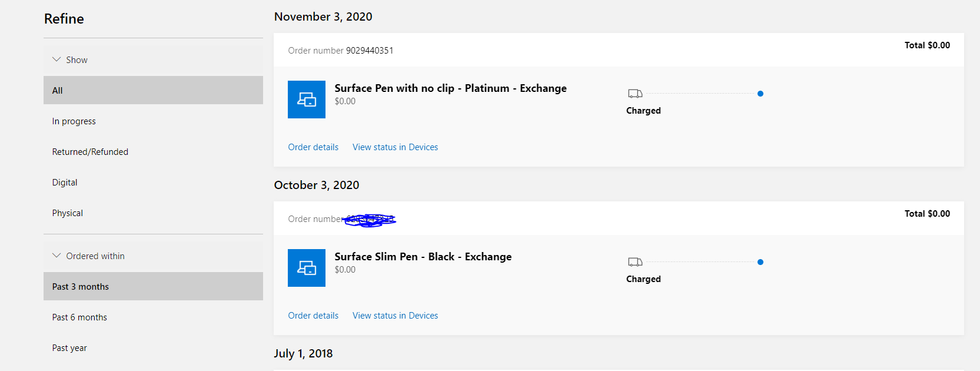
Task: Open View status in Devices for the Slim Pen order
Action: pyautogui.click(x=395, y=316)
